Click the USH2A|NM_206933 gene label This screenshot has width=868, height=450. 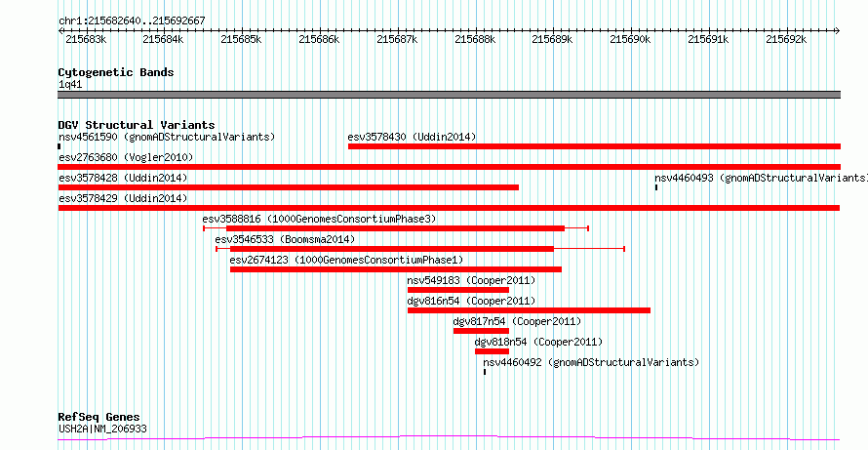click(103, 429)
